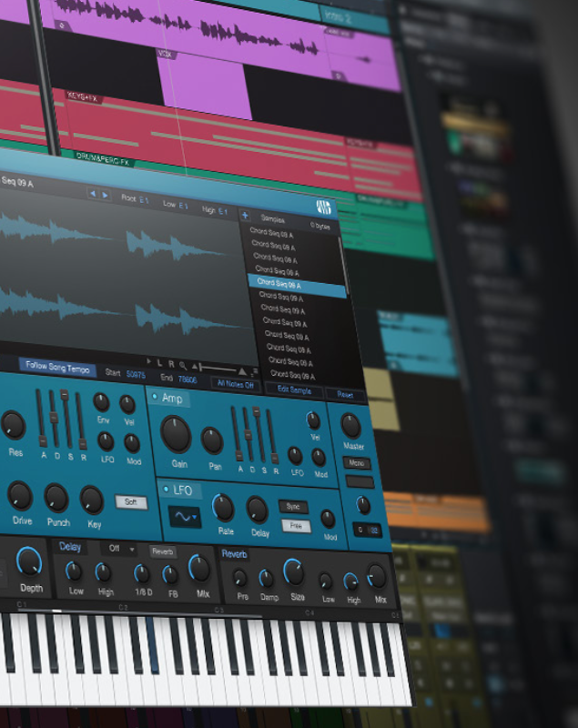Click the Intro 2 arranger marker

[354, 19]
